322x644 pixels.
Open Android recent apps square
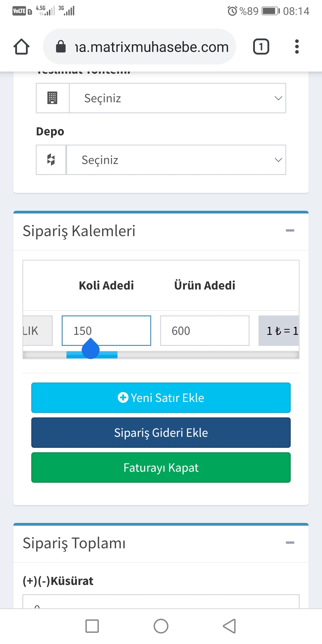(x=92, y=626)
